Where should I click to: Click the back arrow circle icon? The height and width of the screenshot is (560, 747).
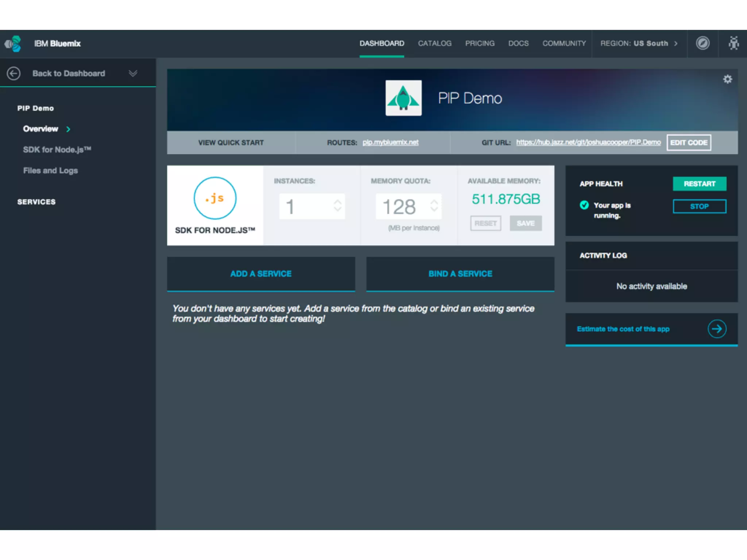pyautogui.click(x=13, y=73)
